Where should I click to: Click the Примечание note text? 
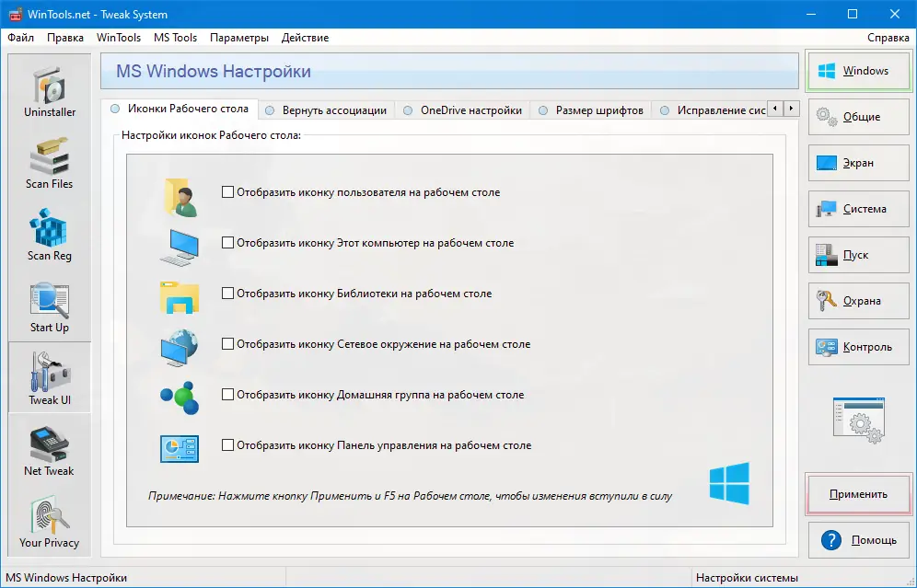click(410, 496)
